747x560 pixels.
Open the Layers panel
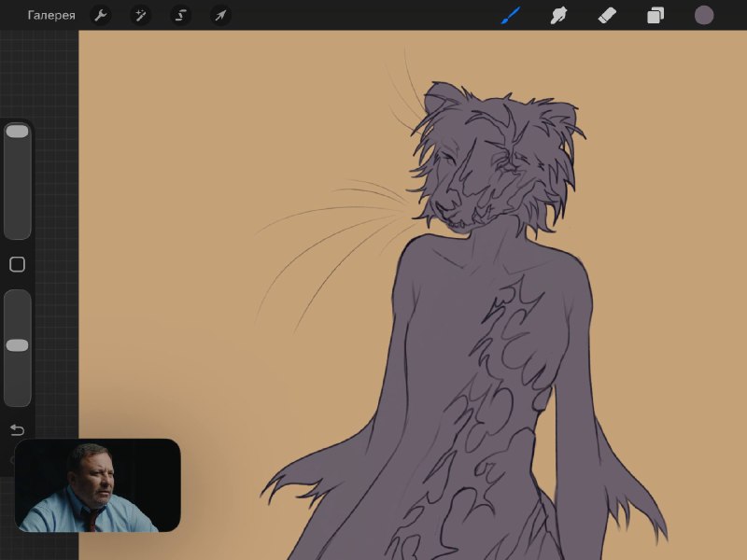(655, 15)
